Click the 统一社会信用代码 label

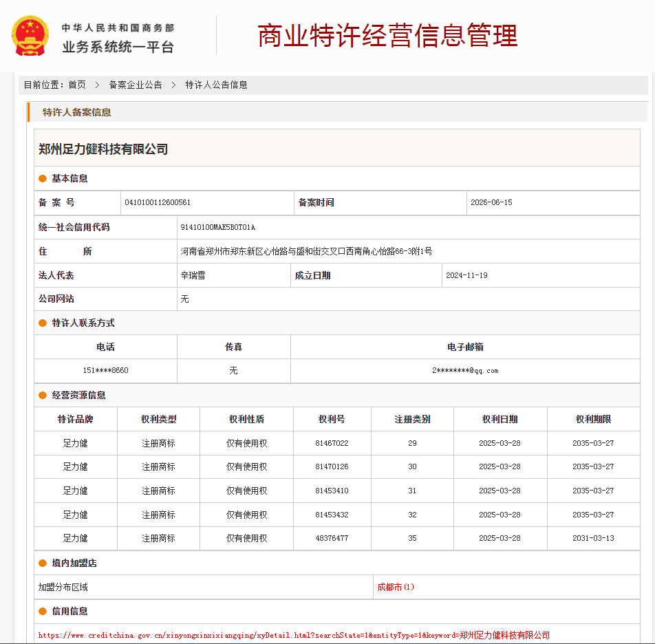coord(74,227)
